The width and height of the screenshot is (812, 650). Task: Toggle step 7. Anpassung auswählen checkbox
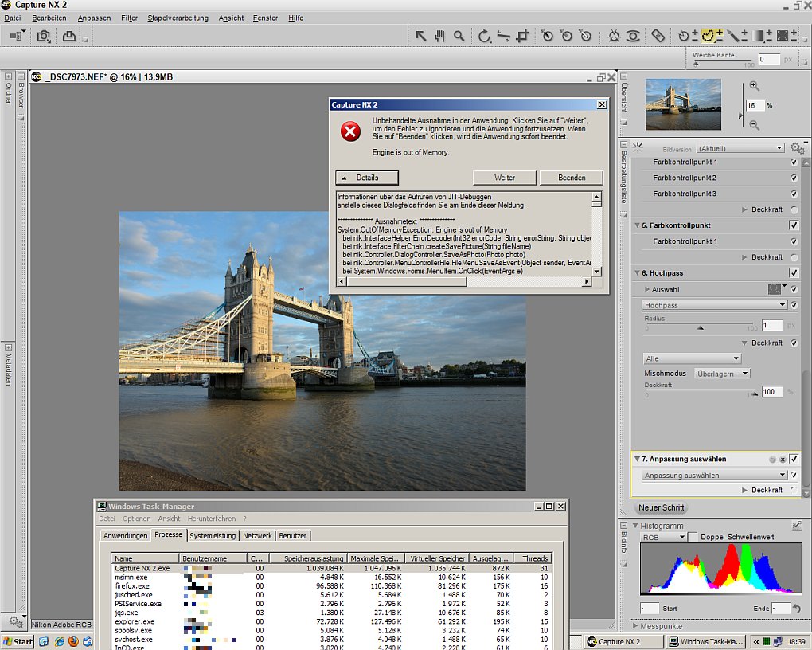[x=794, y=459]
